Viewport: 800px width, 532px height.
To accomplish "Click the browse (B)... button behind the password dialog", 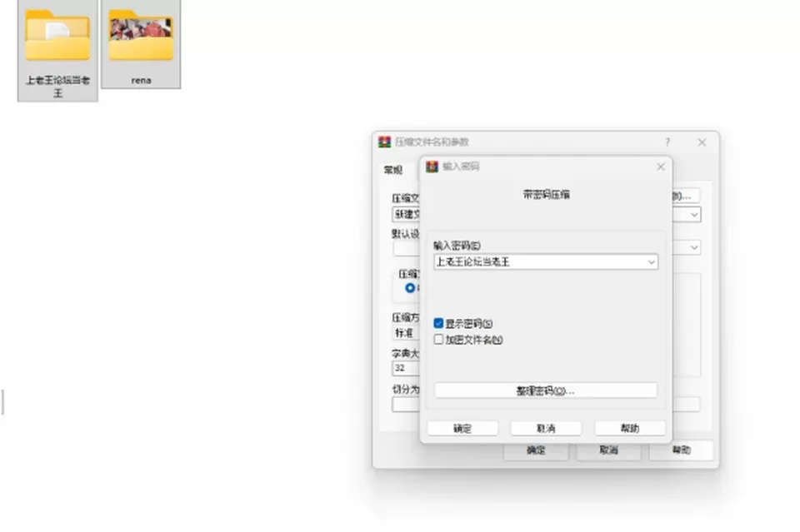I will [686, 196].
